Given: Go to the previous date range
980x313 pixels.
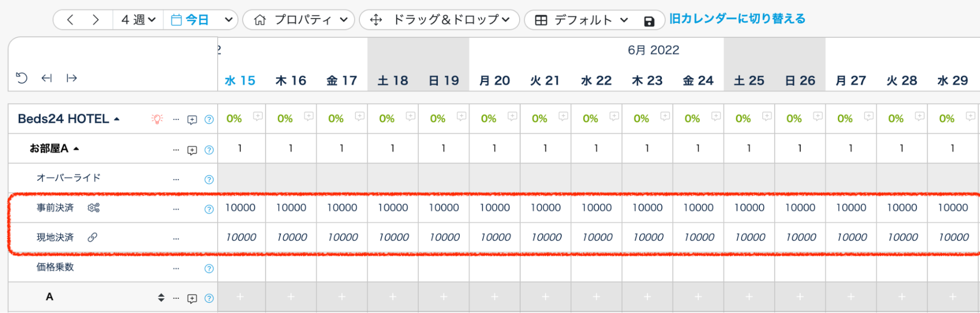Looking at the screenshot, I should (70, 20).
